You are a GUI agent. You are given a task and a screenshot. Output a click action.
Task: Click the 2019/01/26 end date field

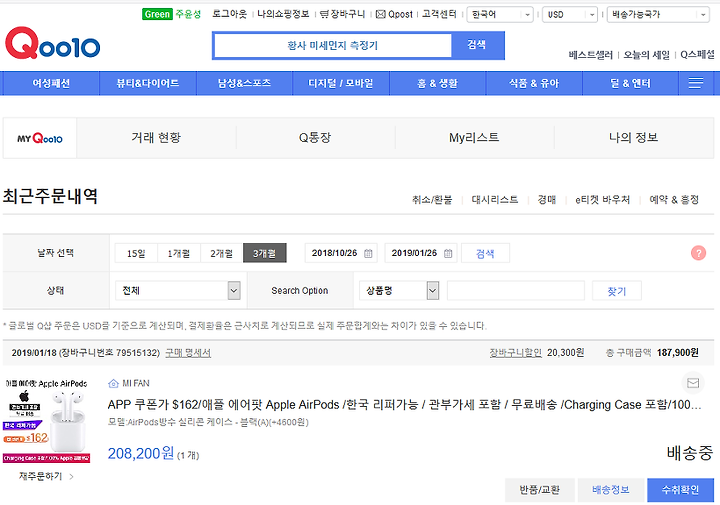pos(421,253)
